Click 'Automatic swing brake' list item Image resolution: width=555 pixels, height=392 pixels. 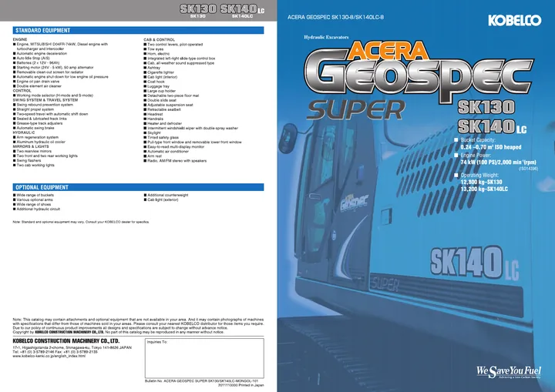pyautogui.click(x=35, y=128)
